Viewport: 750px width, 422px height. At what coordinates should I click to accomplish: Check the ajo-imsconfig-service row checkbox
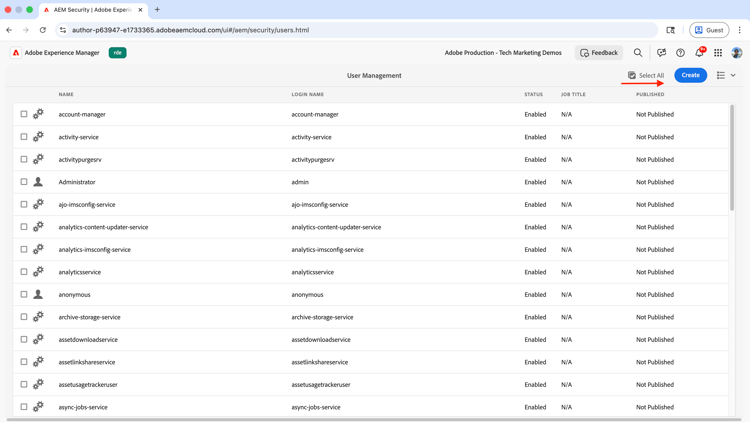tap(24, 204)
